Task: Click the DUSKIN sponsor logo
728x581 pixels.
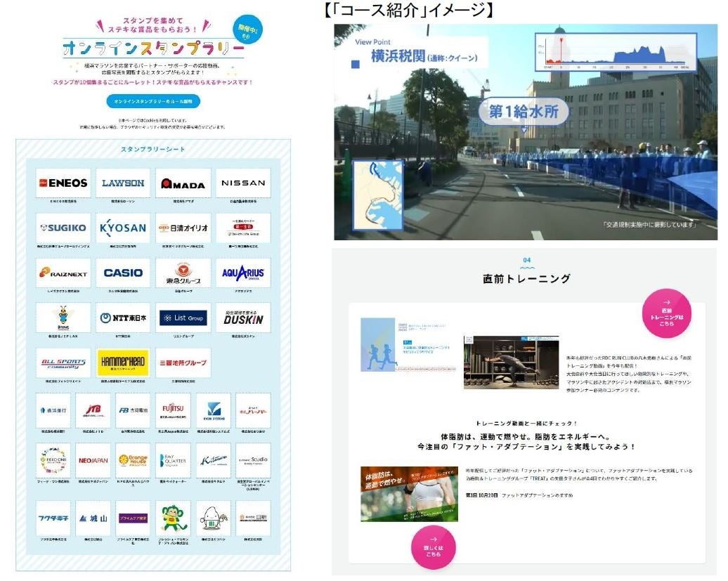Action: [243, 318]
